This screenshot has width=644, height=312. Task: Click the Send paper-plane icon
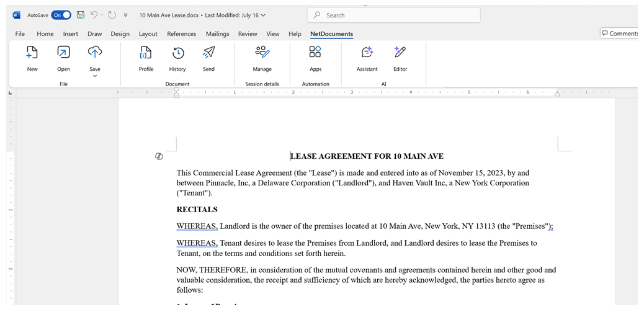click(208, 53)
